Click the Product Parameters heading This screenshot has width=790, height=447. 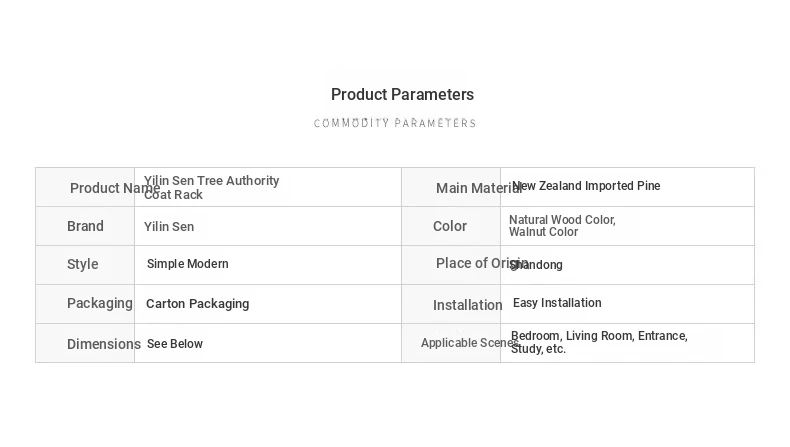tap(402, 94)
